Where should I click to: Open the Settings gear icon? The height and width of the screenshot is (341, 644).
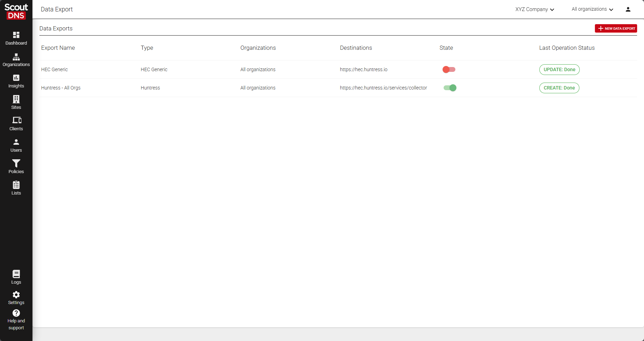(16, 295)
